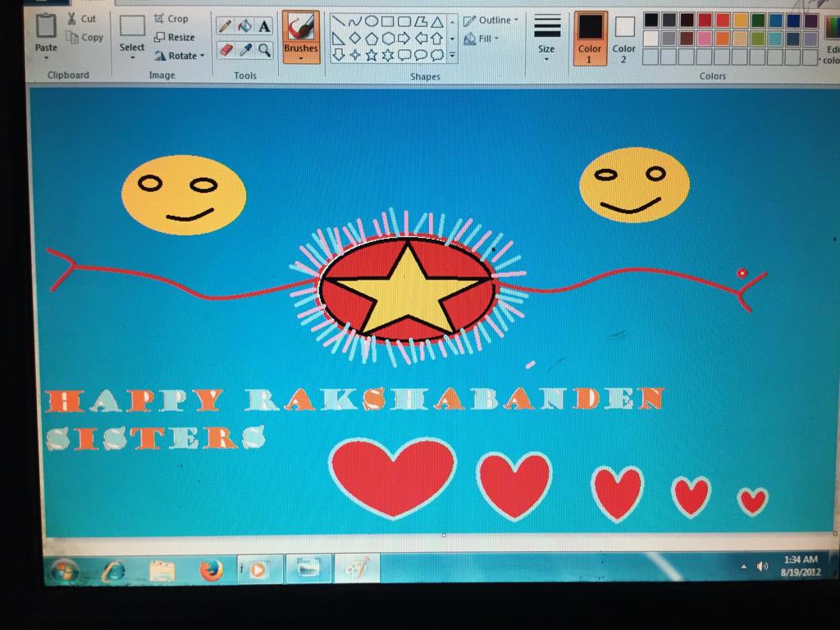Choose the Eraser tool
The image size is (840, 630).
[225, 50]
